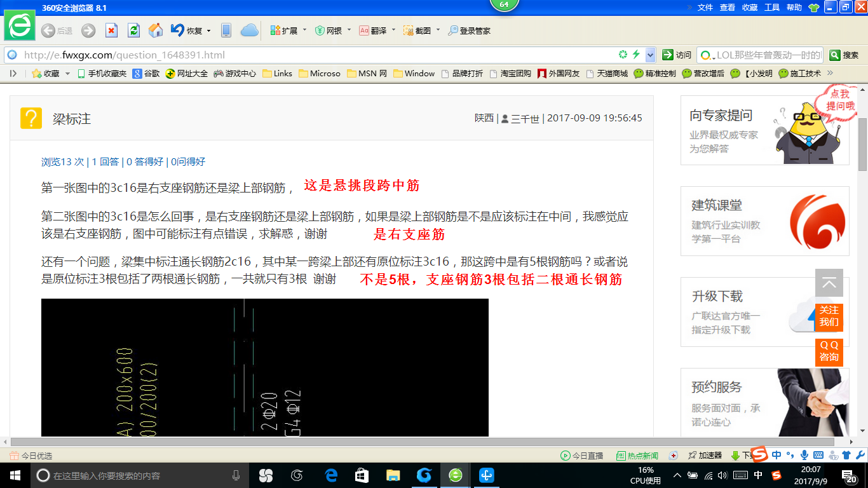Viewport: 868px width, 488px height.
Task: Show more bookmarks with the overflow chevron
Action: pyautogui.click(x=830, y=74)
